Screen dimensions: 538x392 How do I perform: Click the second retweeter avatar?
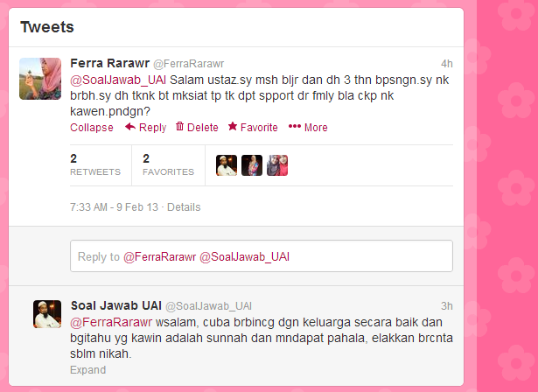tap(252, 165)
